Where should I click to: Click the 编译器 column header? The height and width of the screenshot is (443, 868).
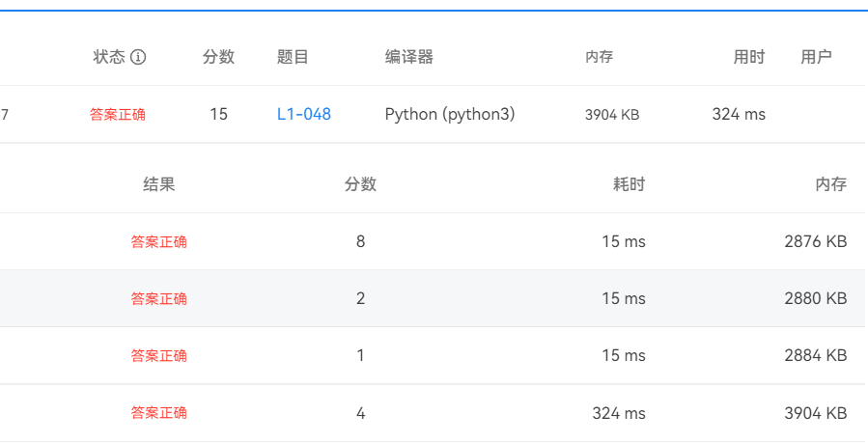pyautogui.click(x=409, y=57)
